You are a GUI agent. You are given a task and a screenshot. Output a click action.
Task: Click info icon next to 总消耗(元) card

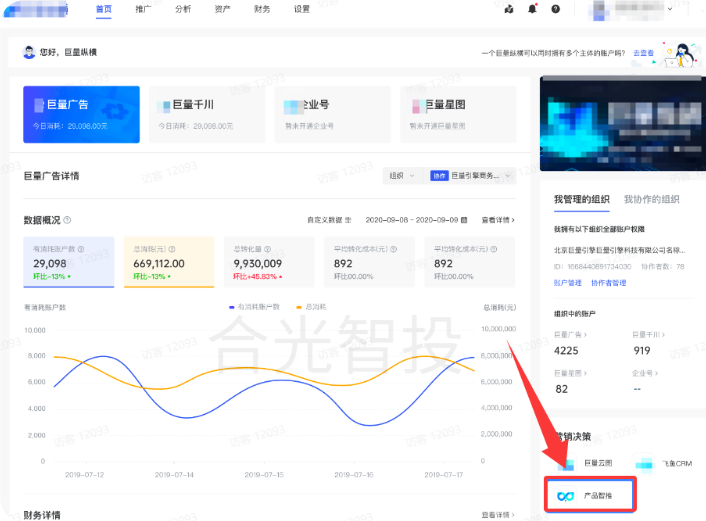(x=172, y=249)
